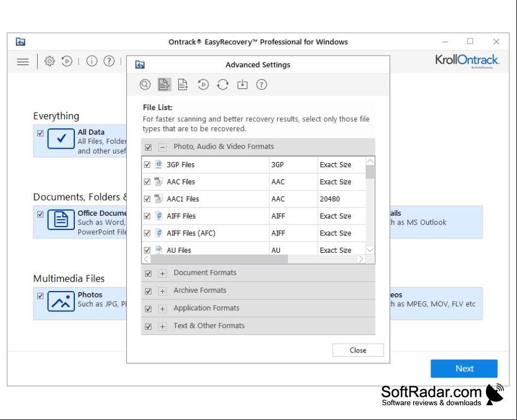Click file list scroll down arrow

pos(370,250)
